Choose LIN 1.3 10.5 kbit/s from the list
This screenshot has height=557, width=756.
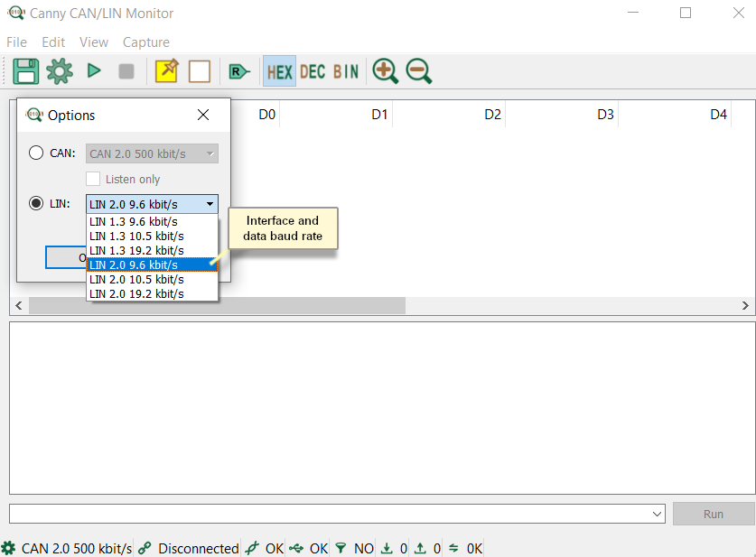tap(152, 237)
